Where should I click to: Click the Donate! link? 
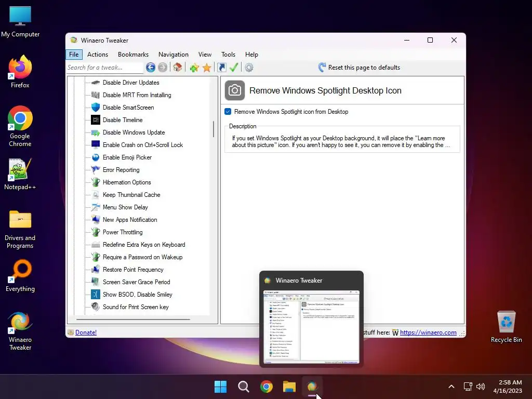[x=86, y=332]
